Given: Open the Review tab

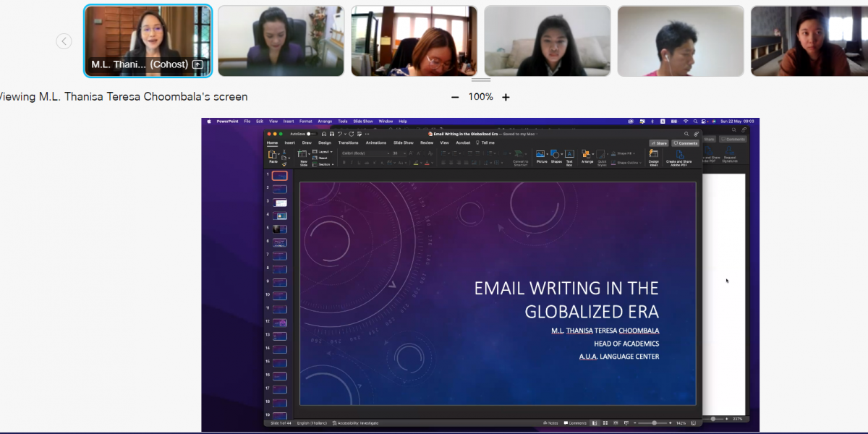Looking at the screenshot, I should click(427, 142).
